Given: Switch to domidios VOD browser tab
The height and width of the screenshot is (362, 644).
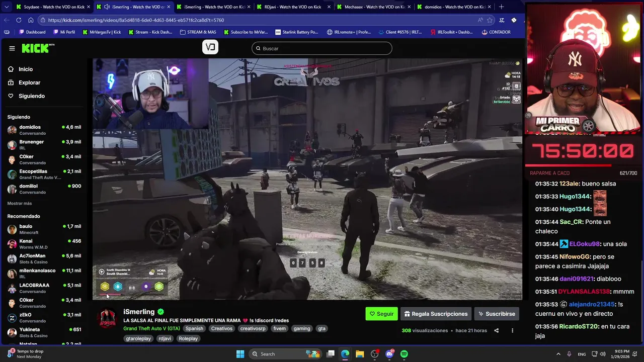Looking at the screenshot, I should point(453,7).
